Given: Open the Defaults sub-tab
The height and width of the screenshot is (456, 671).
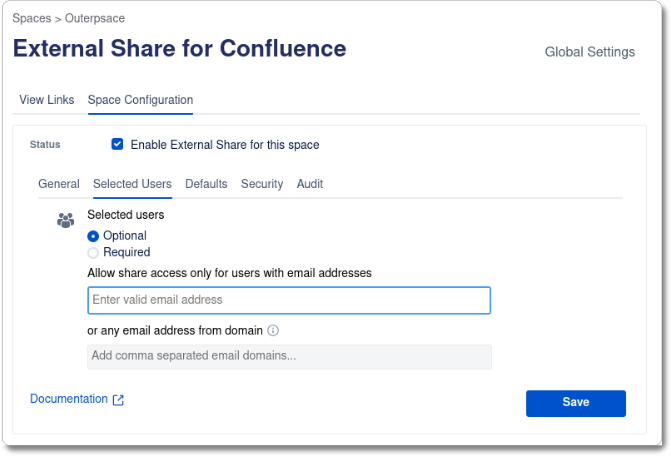Looking at the screenshot, I should [206, 184].
